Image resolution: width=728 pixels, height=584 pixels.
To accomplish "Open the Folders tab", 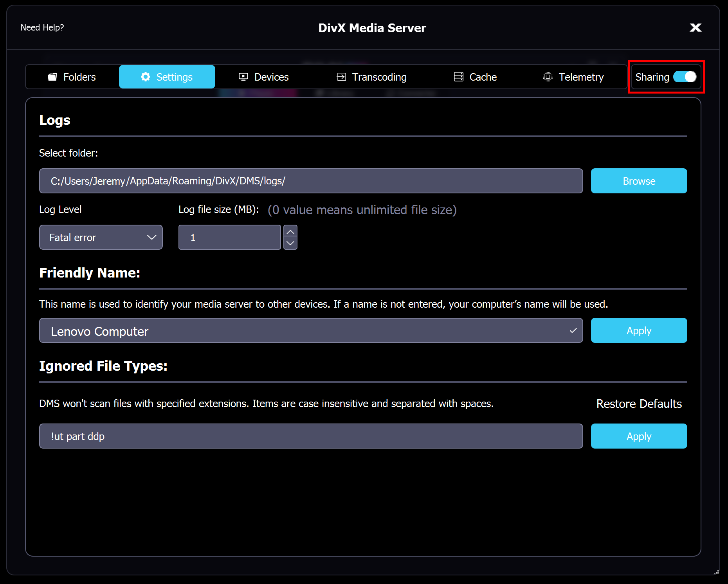I will pos(72,77).
